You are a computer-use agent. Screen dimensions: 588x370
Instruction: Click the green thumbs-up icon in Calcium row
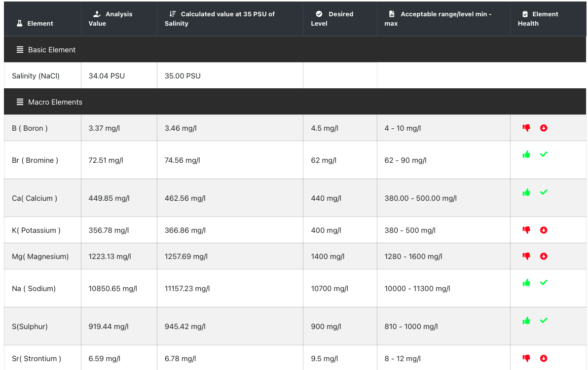tap(526, 192)
